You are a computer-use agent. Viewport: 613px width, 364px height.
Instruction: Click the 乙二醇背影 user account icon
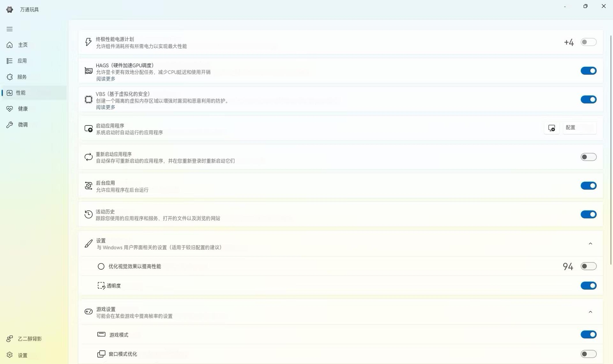click(x=10, y=339)
